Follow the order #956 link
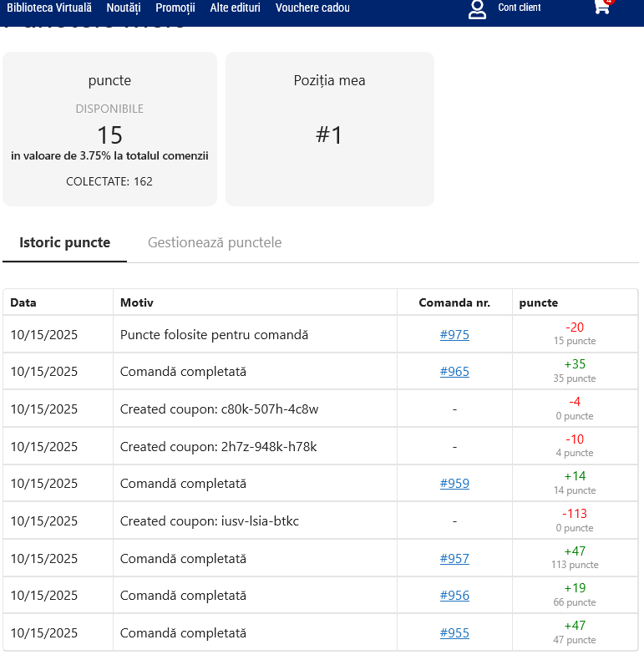Image resolution: width=644 pixels, height=660 pixels. [x=454, y=596]
